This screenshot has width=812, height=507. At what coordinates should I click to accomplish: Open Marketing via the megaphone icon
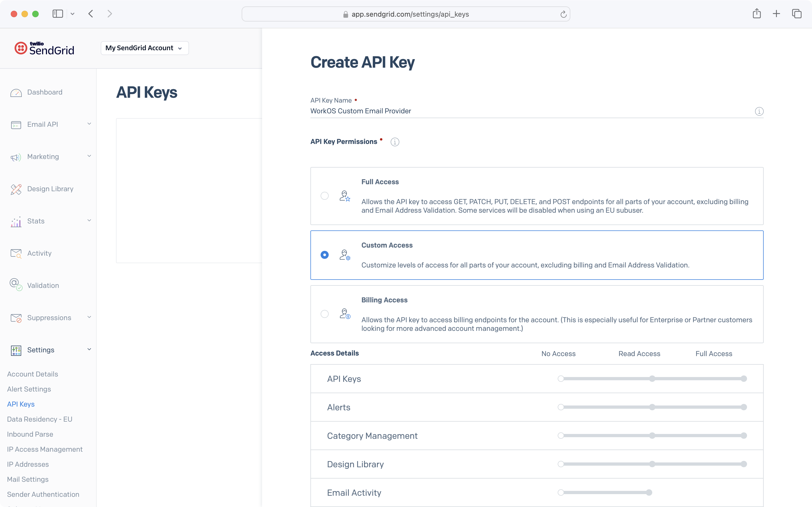[x=16, y=157]
